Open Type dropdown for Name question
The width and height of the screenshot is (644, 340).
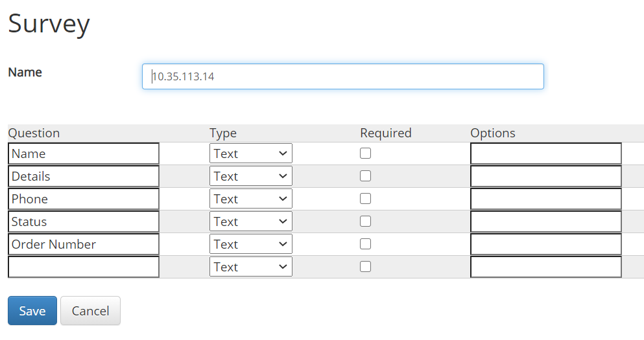click(x=250, y=153)
